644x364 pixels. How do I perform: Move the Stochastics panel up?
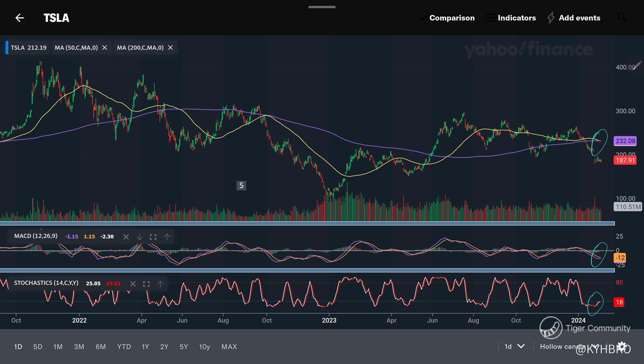[160, 284]
